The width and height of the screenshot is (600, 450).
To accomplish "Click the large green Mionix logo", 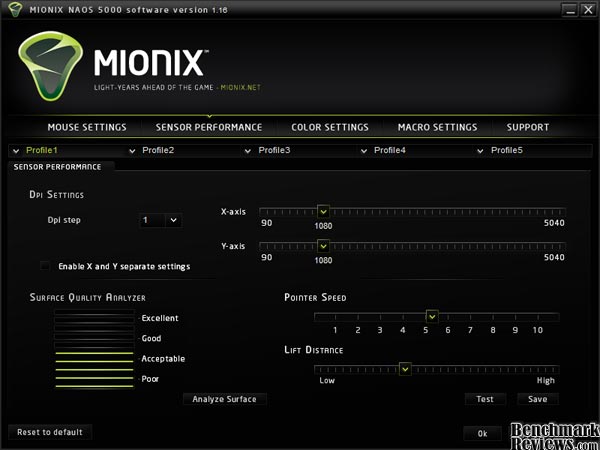I will click(x=51, y=66).
